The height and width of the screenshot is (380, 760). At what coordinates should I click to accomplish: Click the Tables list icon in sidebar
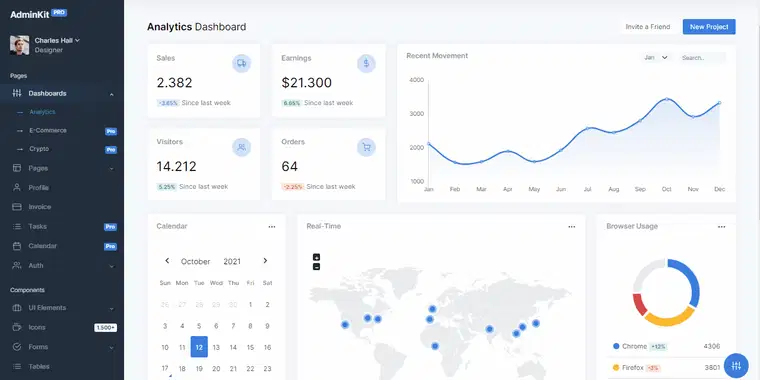(x=16, y=366)
